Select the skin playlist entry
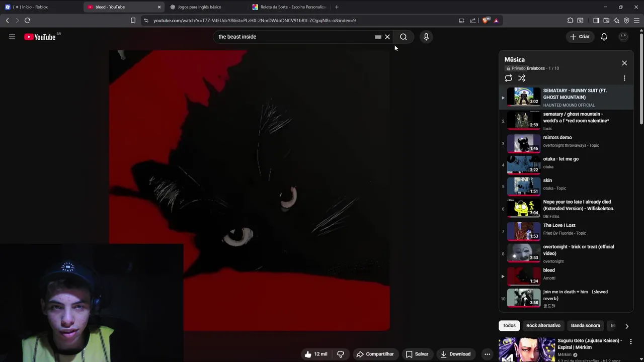Image resolution: width=644 pixels, height=362 pixels. pos(567,186)
